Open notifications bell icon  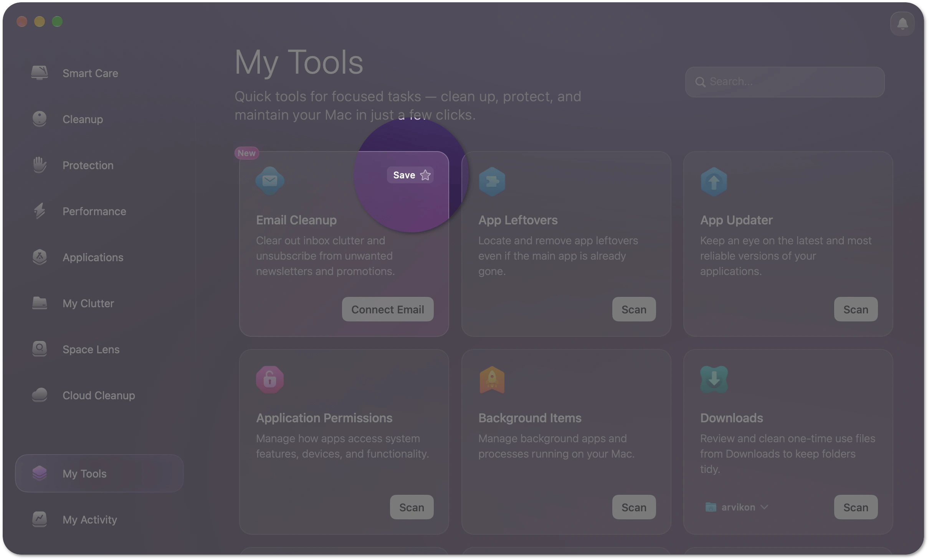(902, 24)
